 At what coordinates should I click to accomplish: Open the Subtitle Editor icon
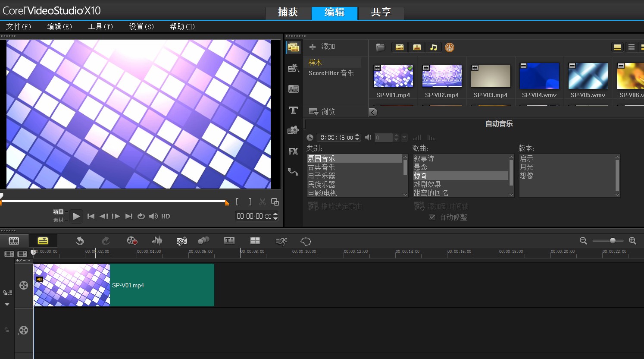point(229,241)
